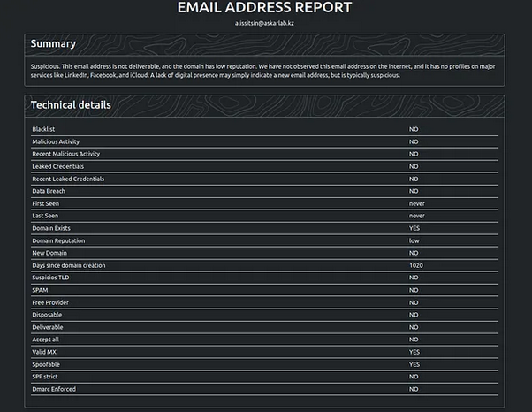This screenshot has width=532, height=412.
Task: Select the Suspicios TLD row label
Action: tap(52, 278)
